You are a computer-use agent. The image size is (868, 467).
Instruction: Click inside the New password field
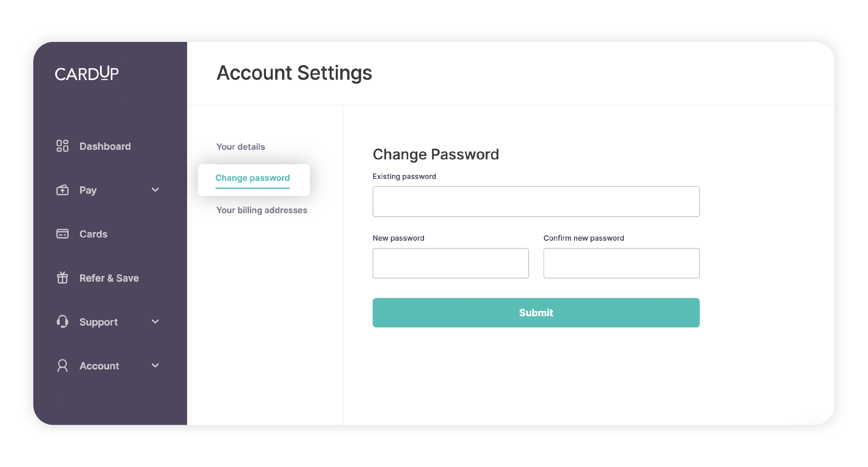(x=451, y=263)
